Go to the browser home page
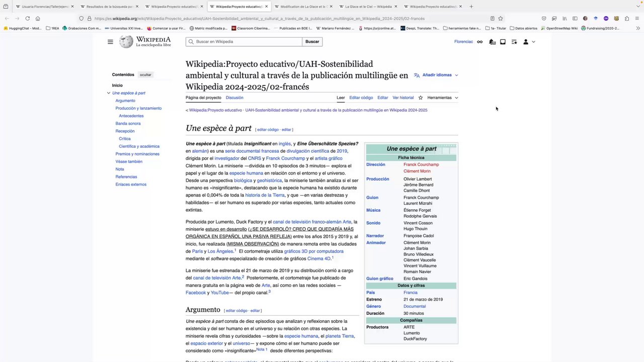Screen dimensions: 644x362 38,19
